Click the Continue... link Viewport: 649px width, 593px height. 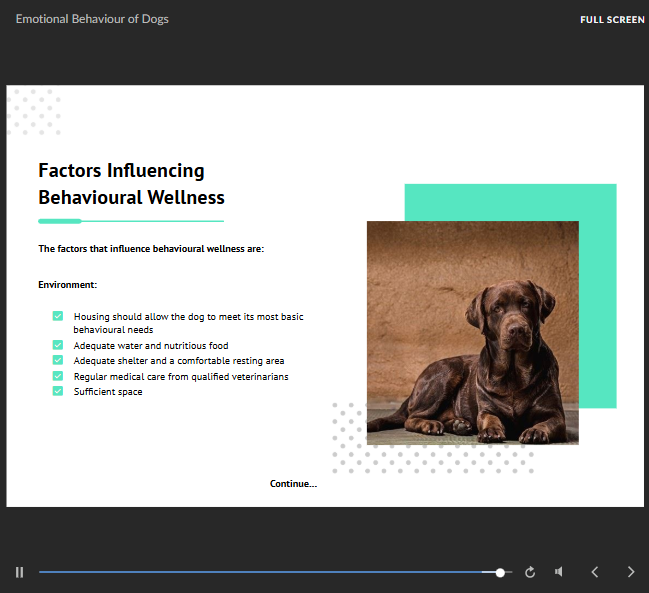[x=293, y=484]
